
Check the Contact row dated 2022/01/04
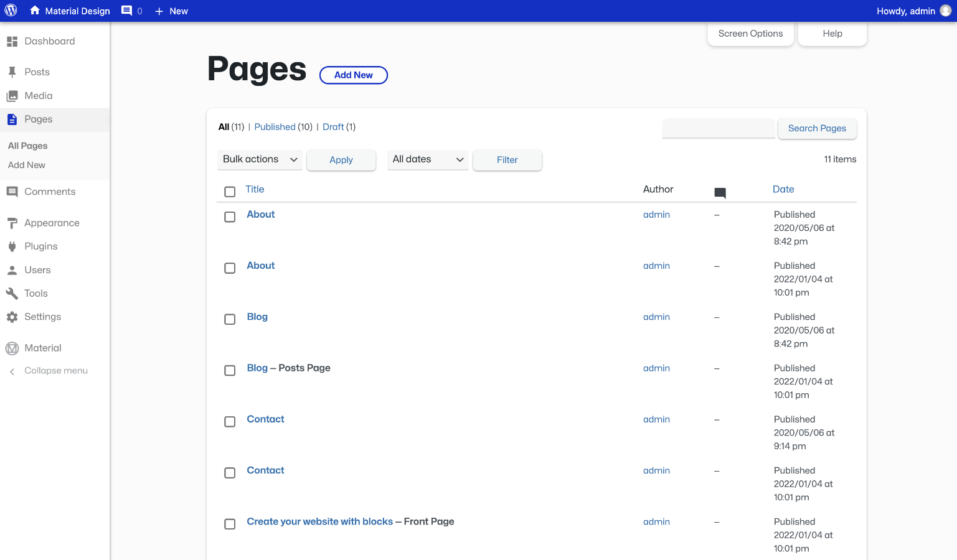(230, 473)
